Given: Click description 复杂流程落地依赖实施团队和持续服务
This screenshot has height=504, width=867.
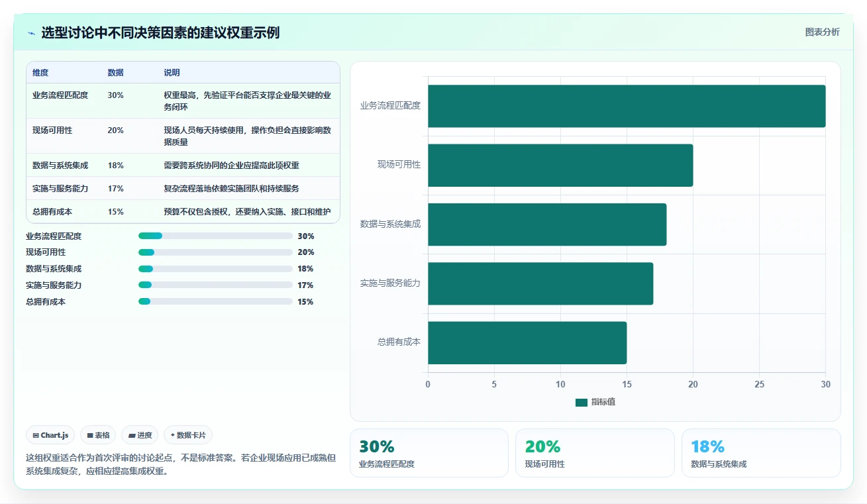Looking at the screenshot, I should pos(232,189).
